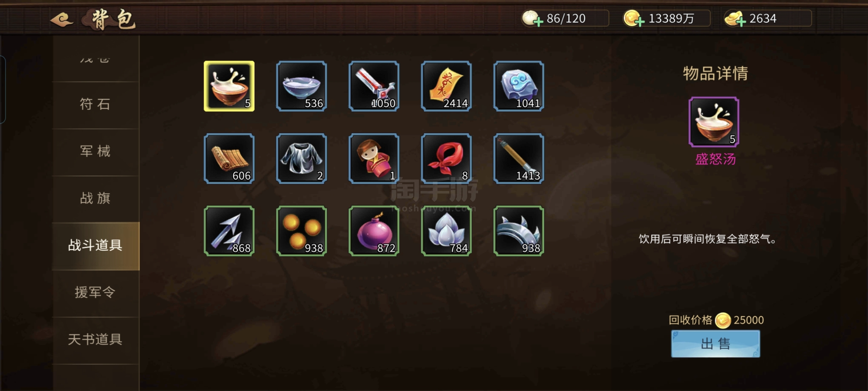Select the silver armor shirt item

tap(301, 159)
